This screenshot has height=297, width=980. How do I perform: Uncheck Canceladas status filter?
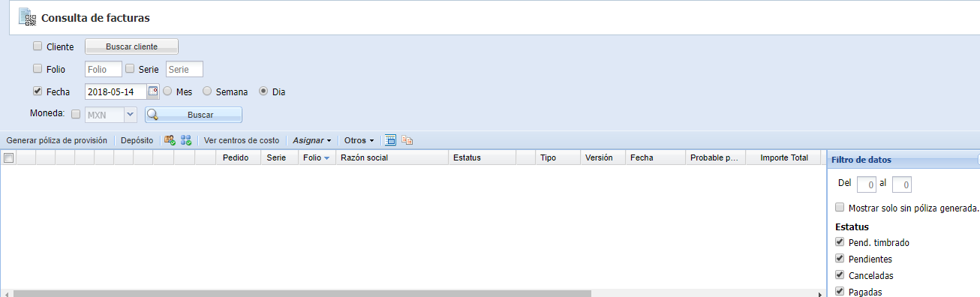(840, 274)
